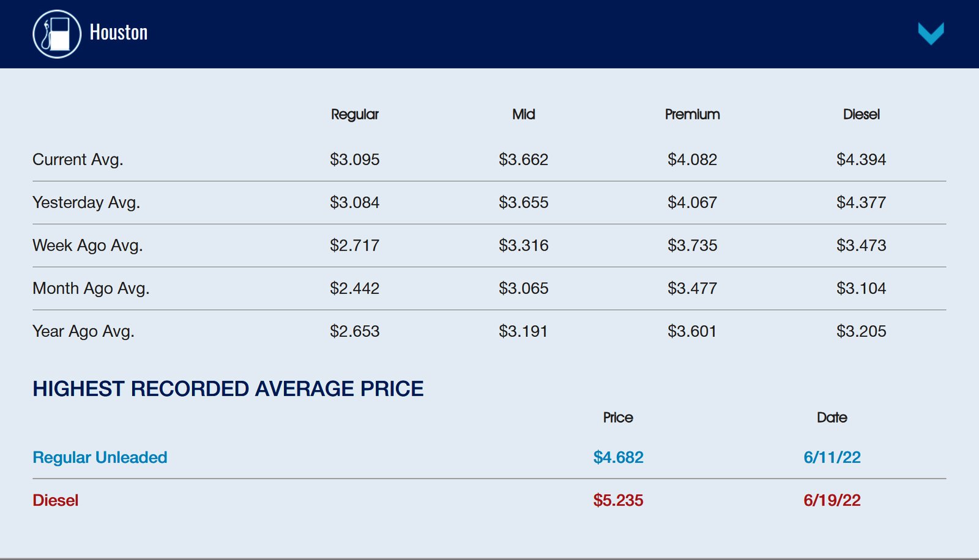Click the Month Ago Avg. label

point(91,288)
